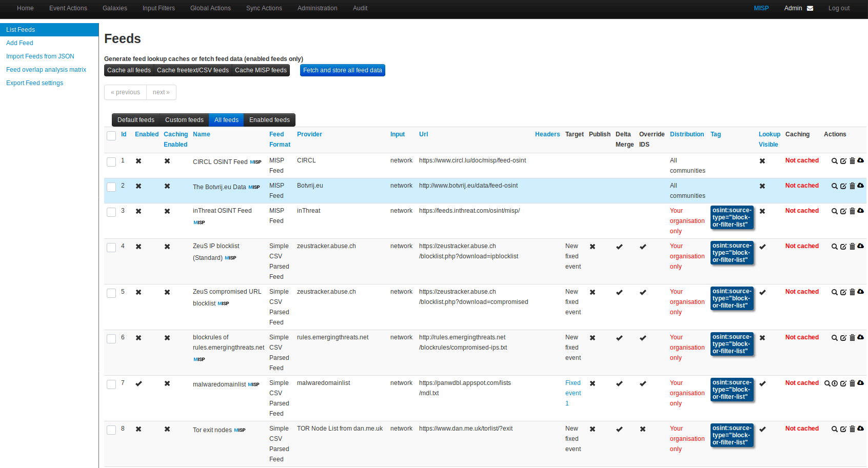Edit the malwaredomainlist feed
Screen dimensions: 868x468
[x=843, y=383]
